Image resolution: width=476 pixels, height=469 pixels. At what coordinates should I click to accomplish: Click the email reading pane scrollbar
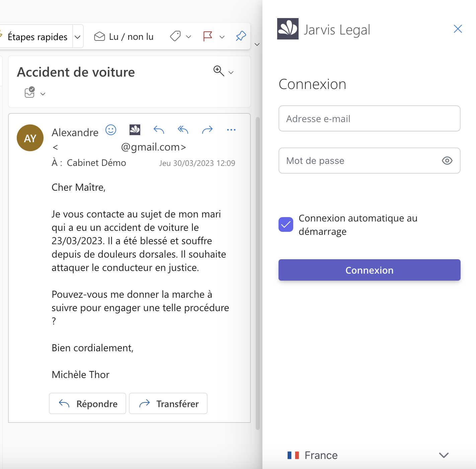coord(258,273)
